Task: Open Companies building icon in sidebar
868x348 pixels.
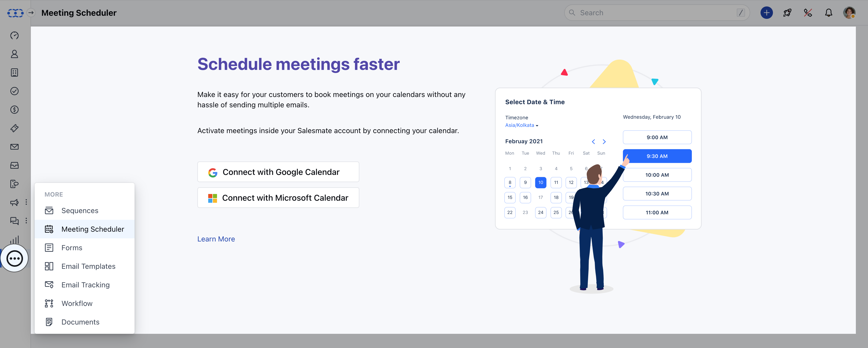Action: coord(14,73)
